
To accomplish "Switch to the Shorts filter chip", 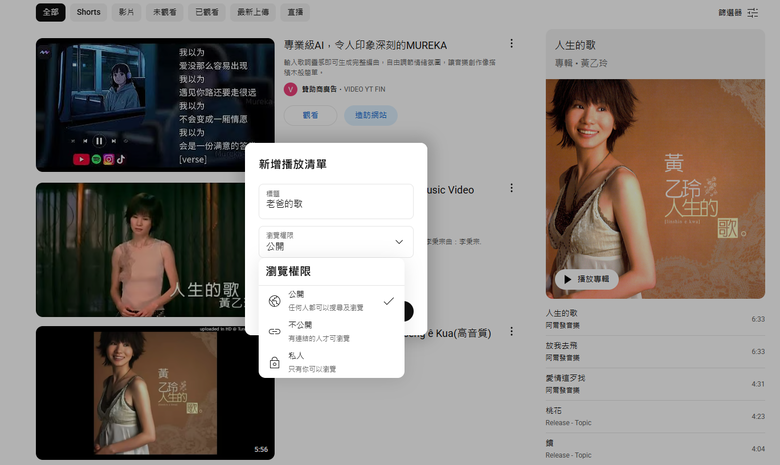I will pos(88,12).
